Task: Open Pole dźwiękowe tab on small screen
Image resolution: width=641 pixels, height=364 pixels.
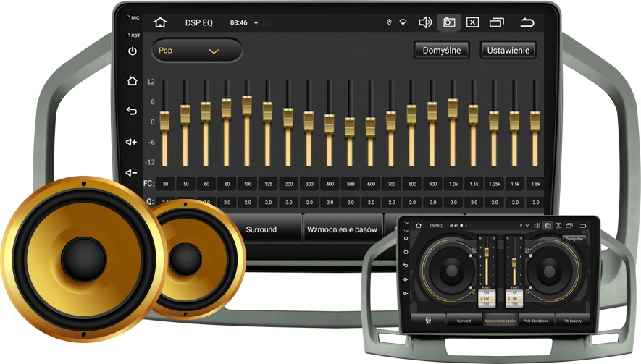Action: click(537, 320)
